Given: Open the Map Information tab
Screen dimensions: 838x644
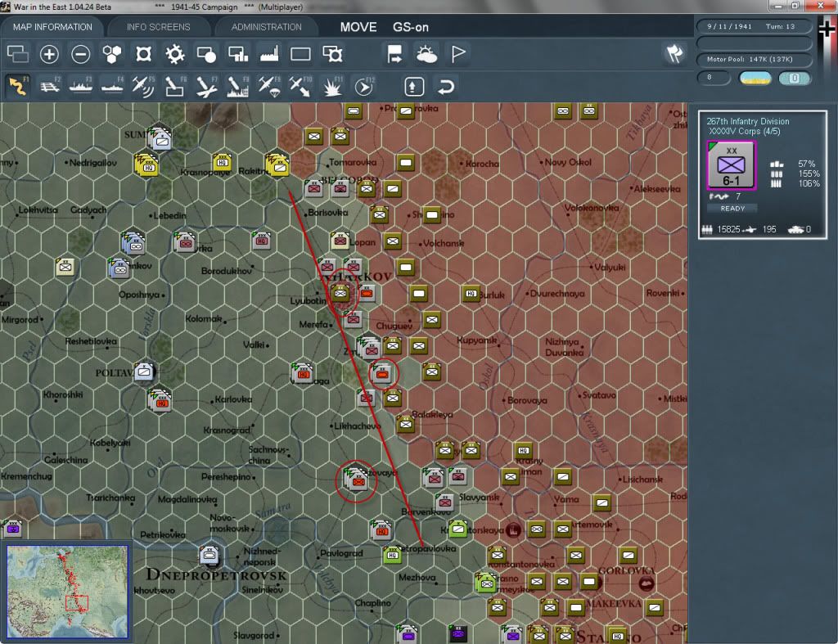Looking at the screenshot, I should [52, 27].
